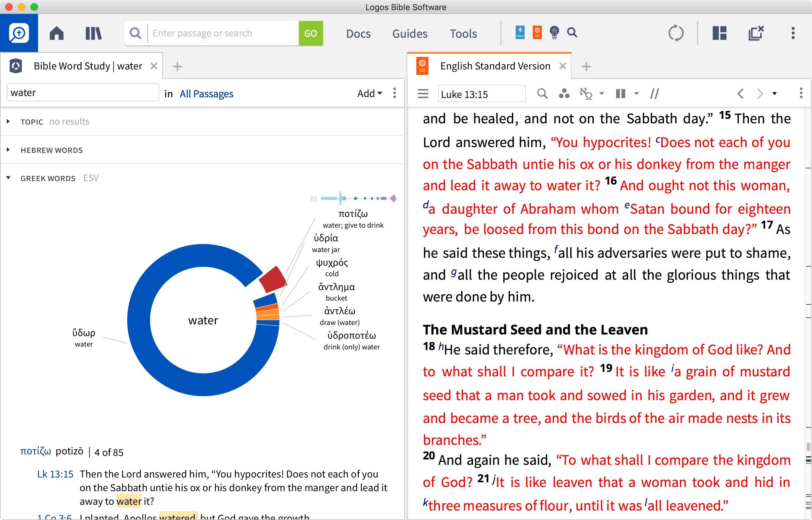
Task: Open the orange ESV Bible shortcut
Action: click(537, 32)
